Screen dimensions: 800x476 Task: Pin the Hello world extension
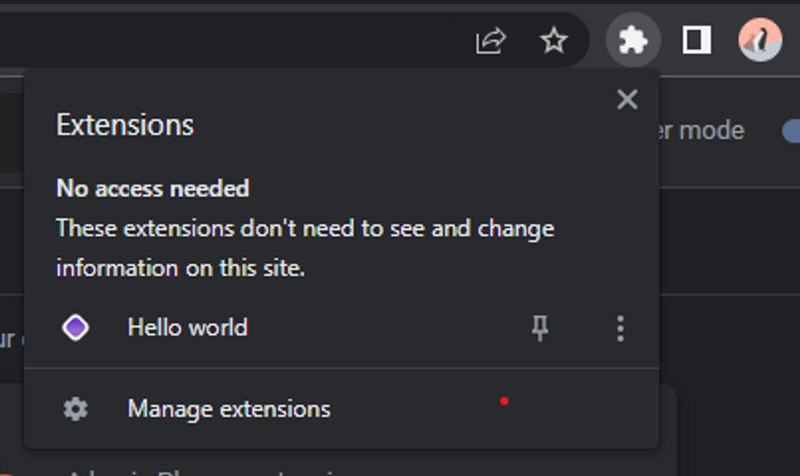click(540, 328)
